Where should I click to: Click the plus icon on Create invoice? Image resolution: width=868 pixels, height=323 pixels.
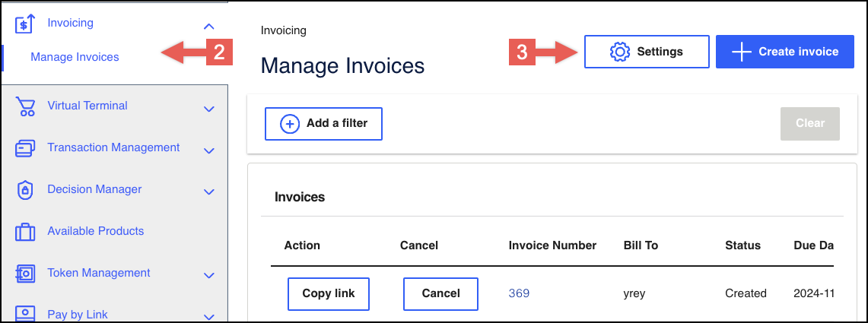pos(741,52)
